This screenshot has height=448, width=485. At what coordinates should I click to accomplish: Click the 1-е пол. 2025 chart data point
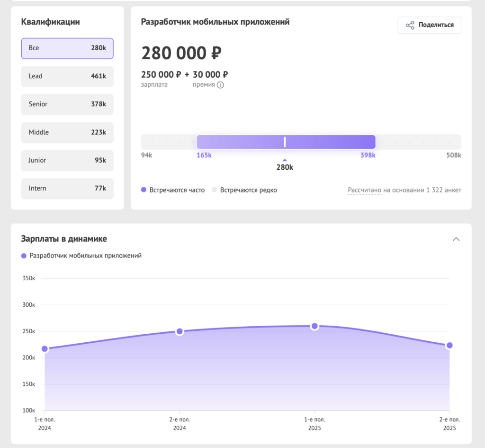click(314, 326)
